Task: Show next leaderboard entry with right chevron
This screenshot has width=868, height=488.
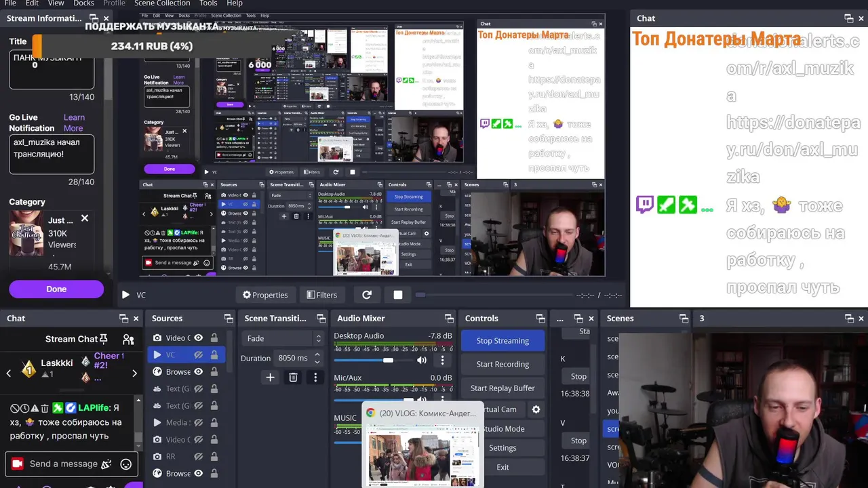Action: 134,373
